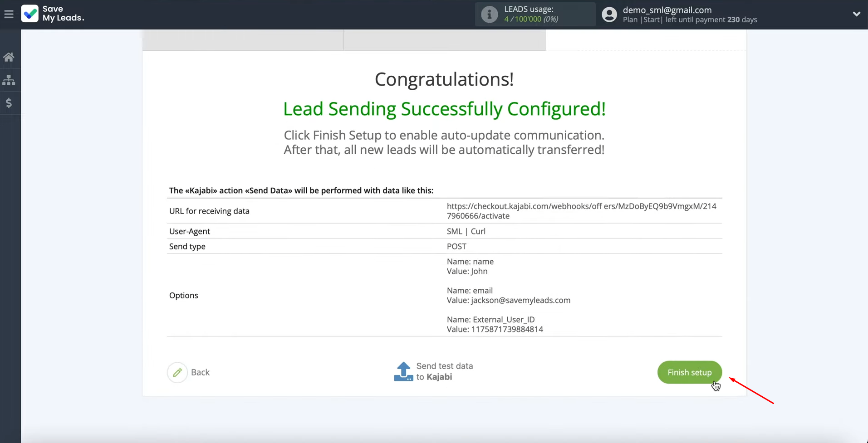Image resolution: width=868 pixels, height=443 pixels.
Task: Click the plan payment days text
Action: (x=690, y=20)
